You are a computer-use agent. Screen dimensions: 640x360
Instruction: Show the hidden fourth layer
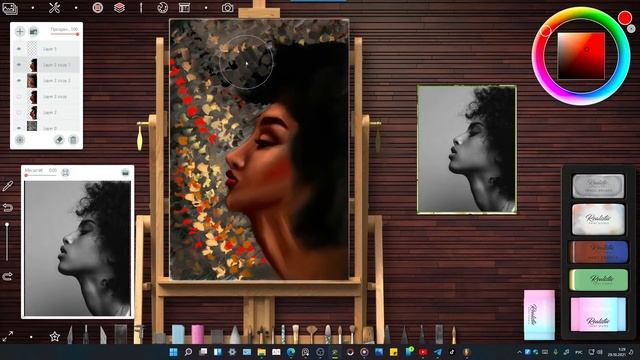click(x=19, y=97)
